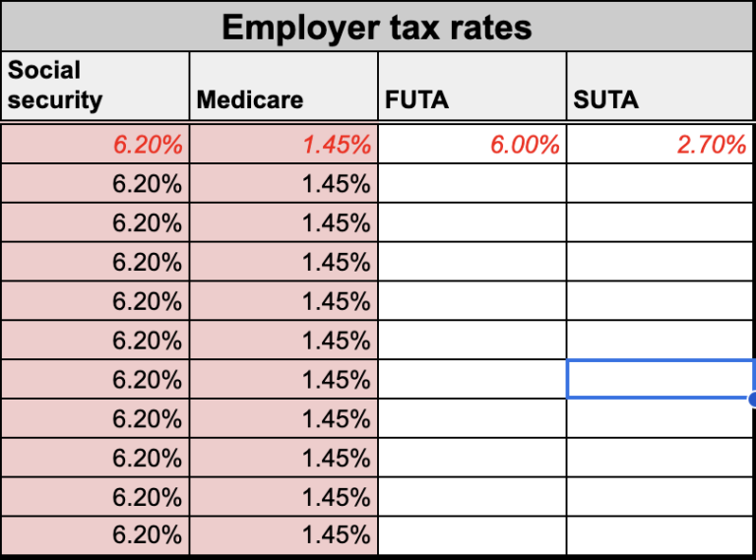Select the "Social security" header cell
This screenshot has height=560, width=756.
coord(94,86)
